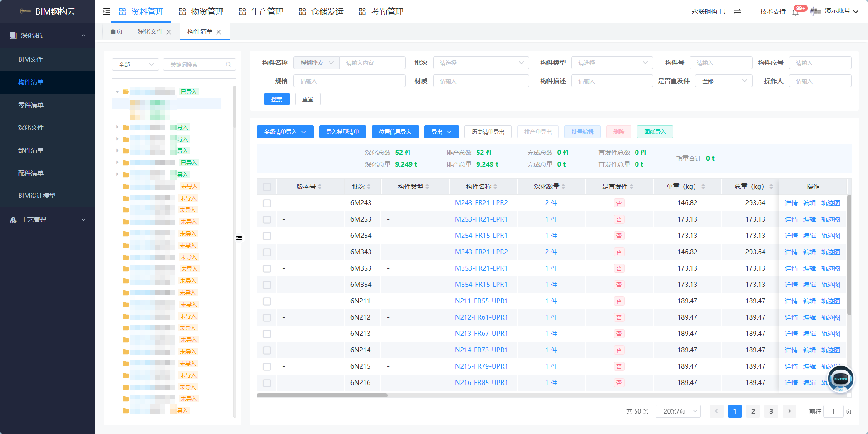Check the M243-FR21-LPR2 row checkbox
Screen dimensions: 868x434
click(267, 203)
